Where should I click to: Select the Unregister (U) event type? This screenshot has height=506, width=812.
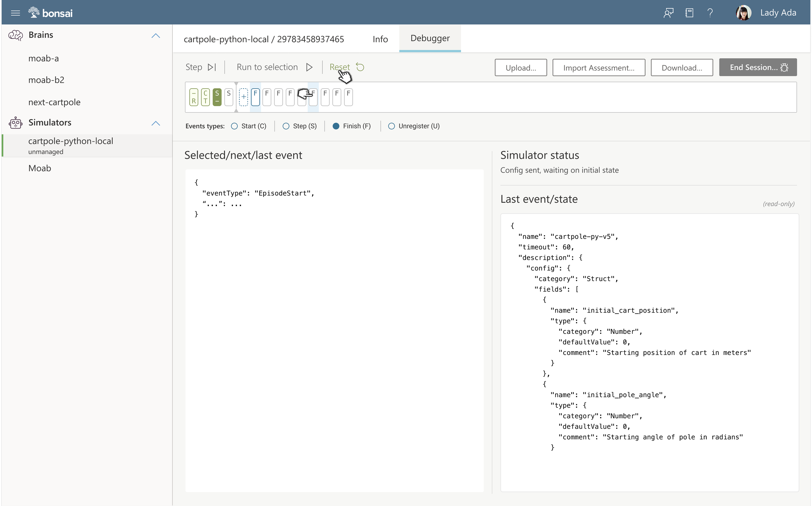click(391, 126)
